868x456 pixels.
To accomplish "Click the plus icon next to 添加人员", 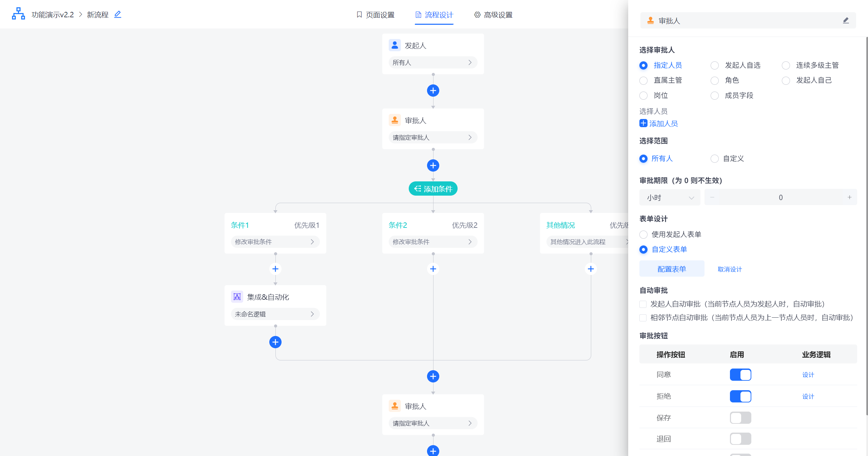I will click(x=643, y=123).
